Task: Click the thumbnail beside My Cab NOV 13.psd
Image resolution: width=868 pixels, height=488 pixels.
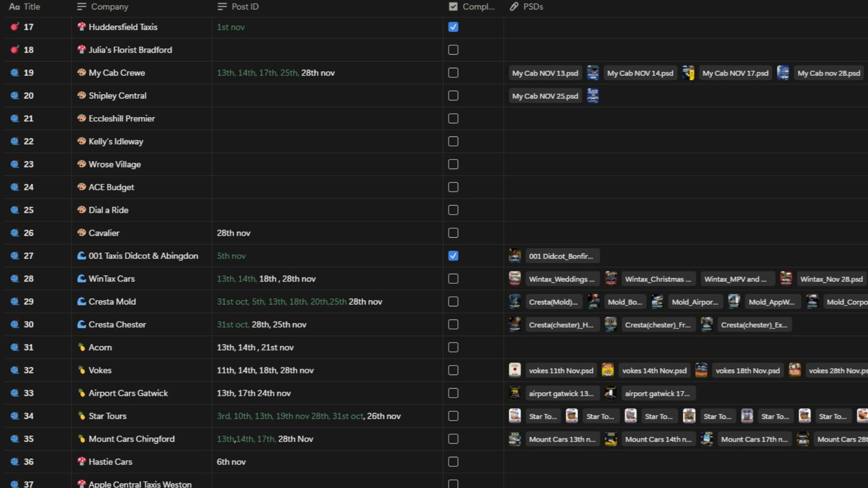Action: point(593,72)
